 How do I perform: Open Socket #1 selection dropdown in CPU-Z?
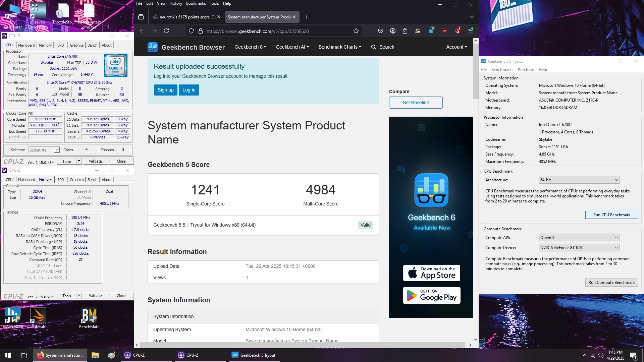44,150
